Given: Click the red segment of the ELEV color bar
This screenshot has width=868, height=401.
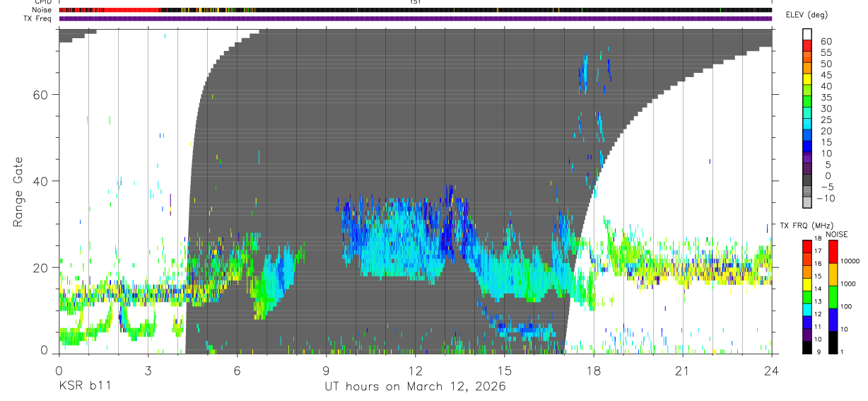Looking at the screenshot, I should [807, 45].
